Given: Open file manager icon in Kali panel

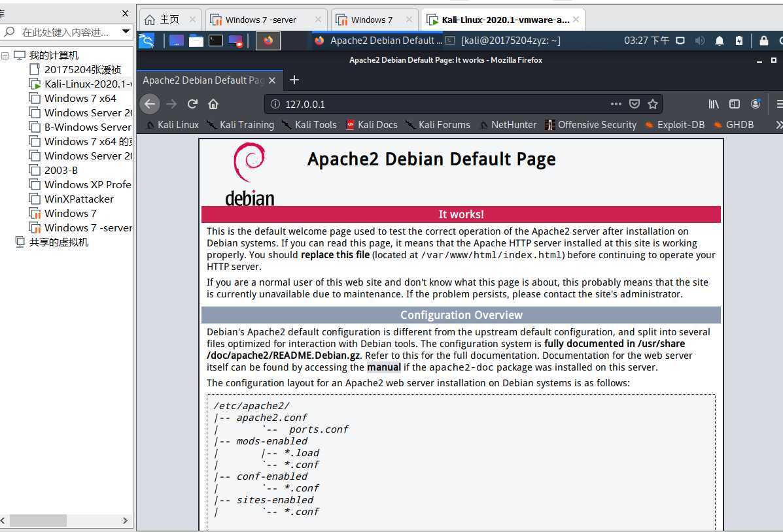Looking at the screenshot, I should point(196,41).
